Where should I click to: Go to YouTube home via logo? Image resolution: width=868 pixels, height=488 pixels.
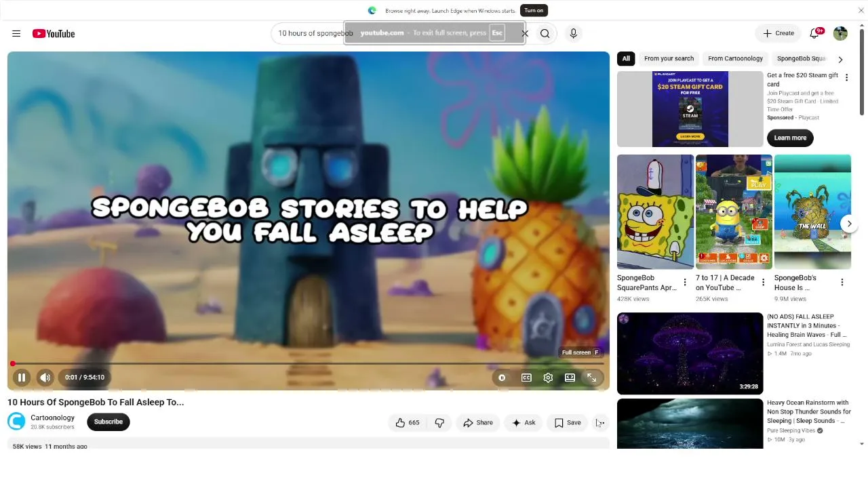pos(54,33)
